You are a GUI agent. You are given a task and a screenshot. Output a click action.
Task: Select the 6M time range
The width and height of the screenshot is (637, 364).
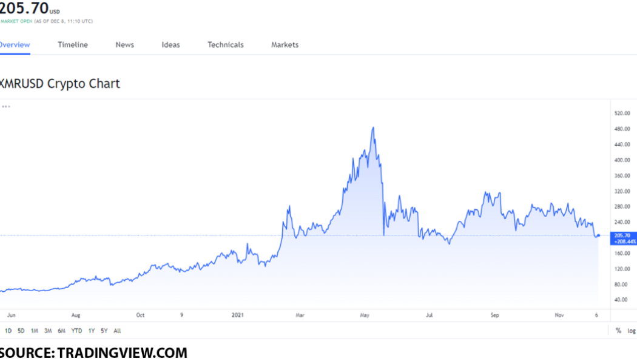click(x=61, y=331)
